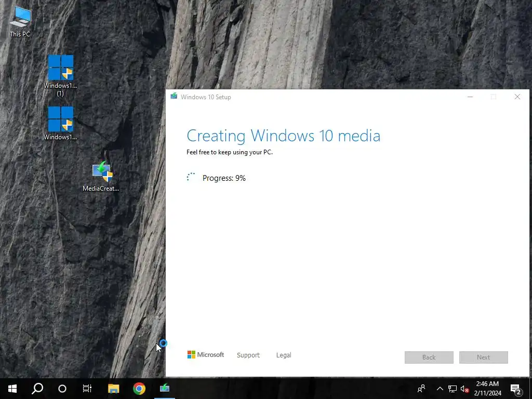Screen dimensions: 532x399
Task: Select the Windows1... (1) desktop icon
Action: pos(60,76)
